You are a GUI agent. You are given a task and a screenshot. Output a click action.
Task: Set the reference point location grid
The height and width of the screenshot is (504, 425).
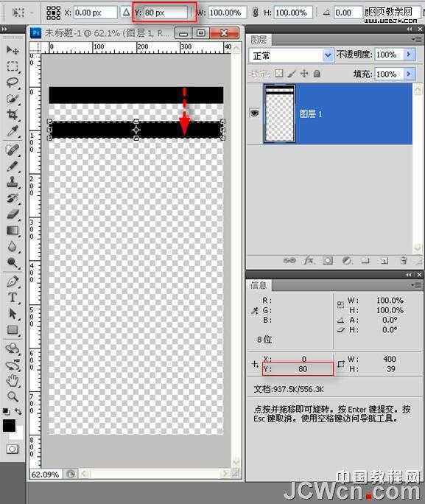53,13
